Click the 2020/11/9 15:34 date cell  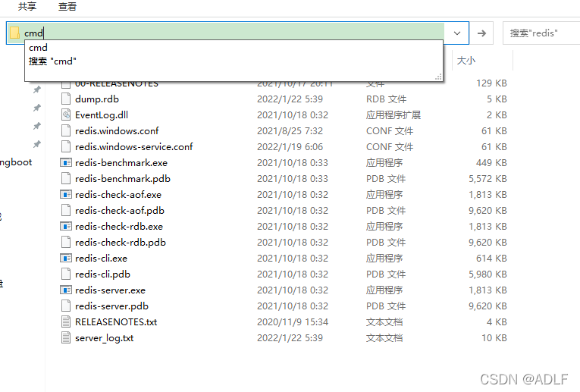click(x=293, y=321)
